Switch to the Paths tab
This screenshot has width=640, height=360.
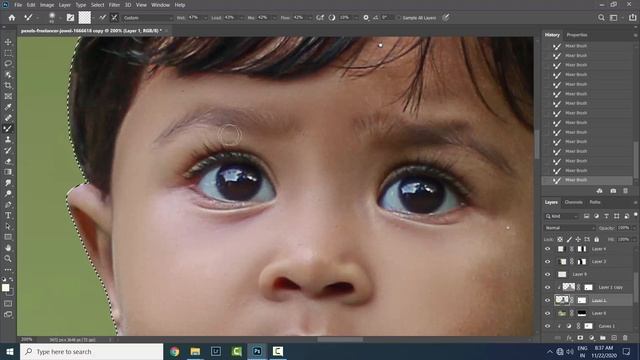click(x=595, y=202)
